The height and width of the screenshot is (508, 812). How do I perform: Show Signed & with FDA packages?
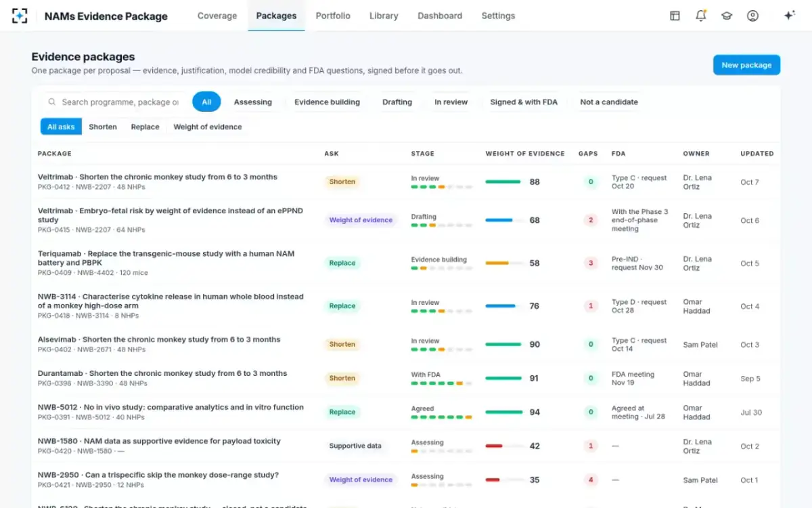tap(524, 102)
